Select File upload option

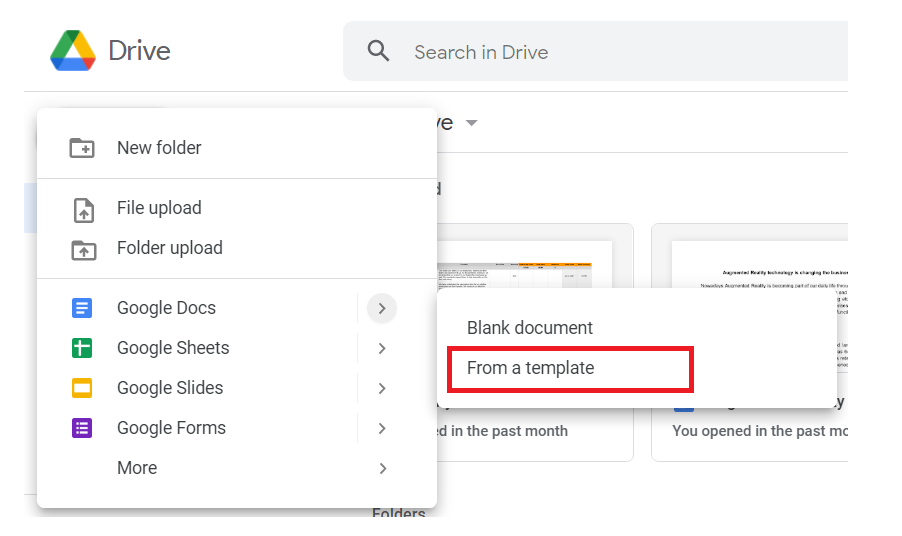click(237, 208)
